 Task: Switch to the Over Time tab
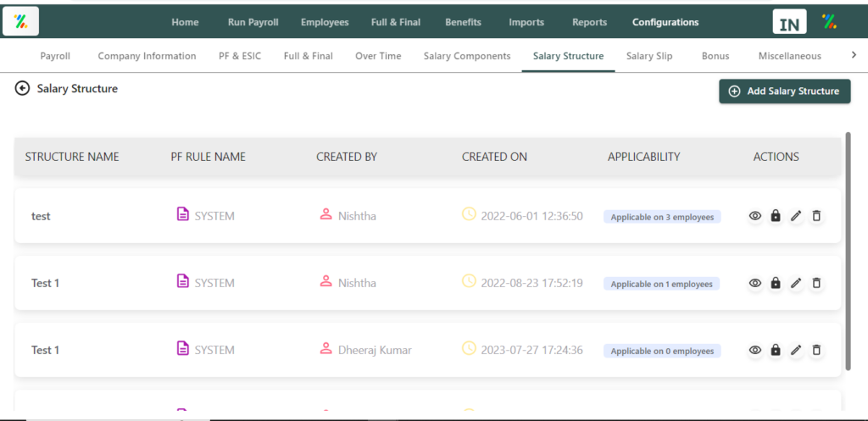coord(378,56)
